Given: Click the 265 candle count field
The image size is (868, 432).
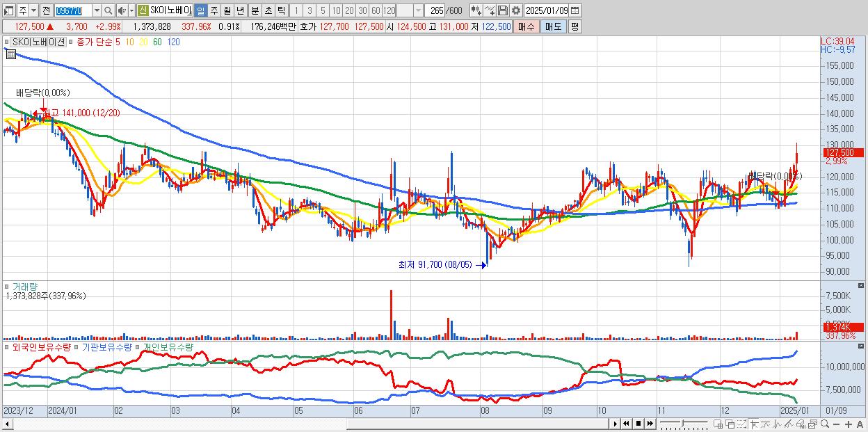Looking at the screenshot, I should pos(436,10).
